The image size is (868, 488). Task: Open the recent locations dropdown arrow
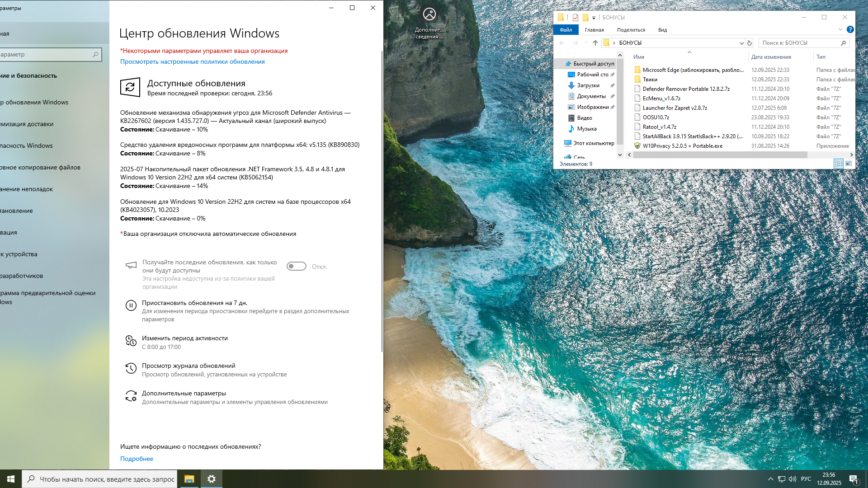(586, 43)
